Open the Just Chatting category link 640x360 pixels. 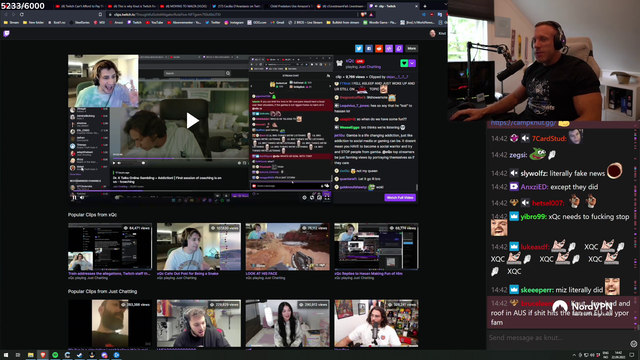coord(370,67)
